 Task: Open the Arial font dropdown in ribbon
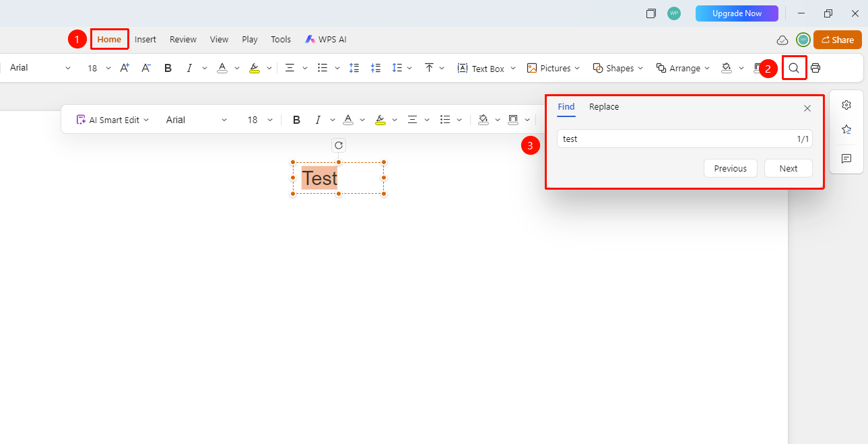tap(40, 68)
